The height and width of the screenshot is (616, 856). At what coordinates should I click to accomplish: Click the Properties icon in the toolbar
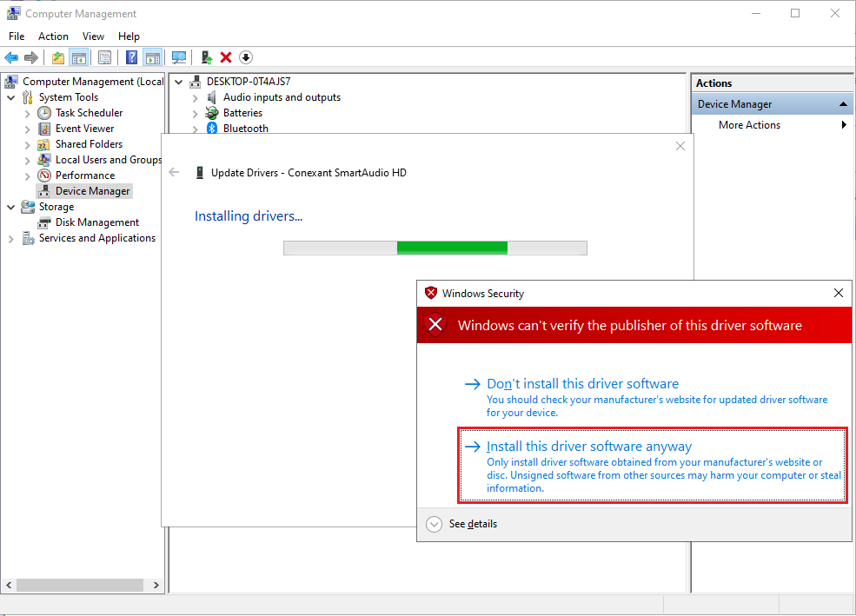click(x=104, y=57)
